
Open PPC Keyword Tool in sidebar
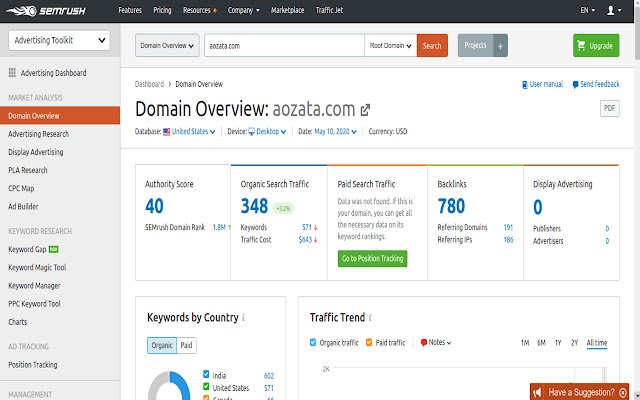click(x=34, y=304)
